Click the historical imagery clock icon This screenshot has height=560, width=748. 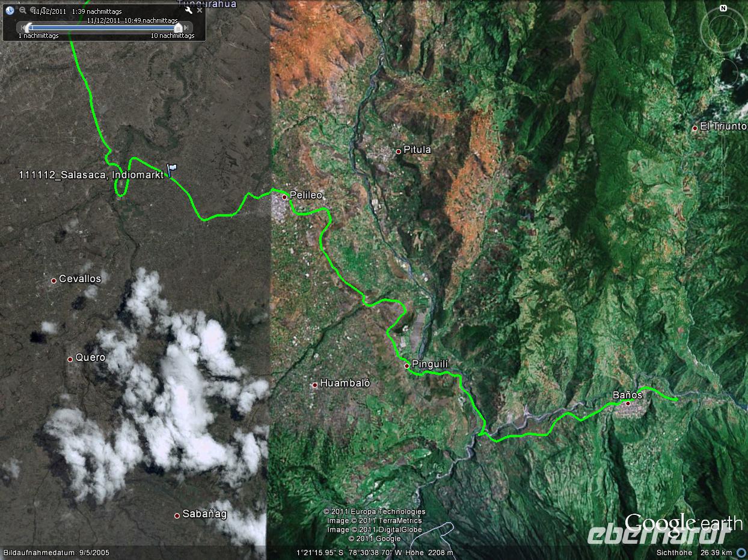[10, 10]
